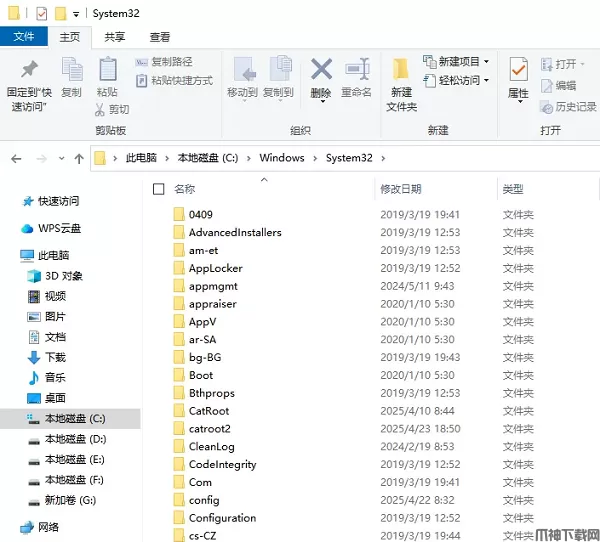The height and width of the screenshot is (542, 600).
Task: Switch to the Share (共享) tab
Action: click(114, 37)
